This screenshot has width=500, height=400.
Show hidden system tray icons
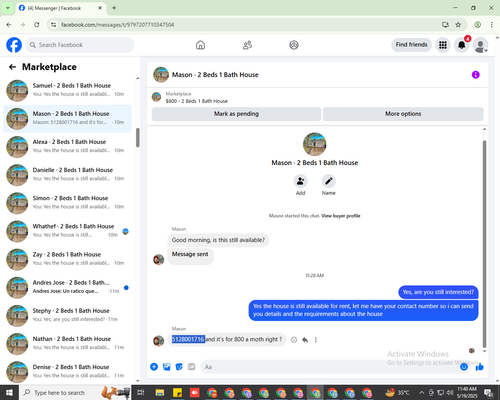(x=421, y=393)
